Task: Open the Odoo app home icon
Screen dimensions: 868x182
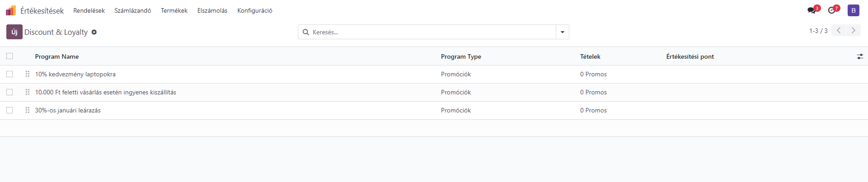Action: click(11, 10)
